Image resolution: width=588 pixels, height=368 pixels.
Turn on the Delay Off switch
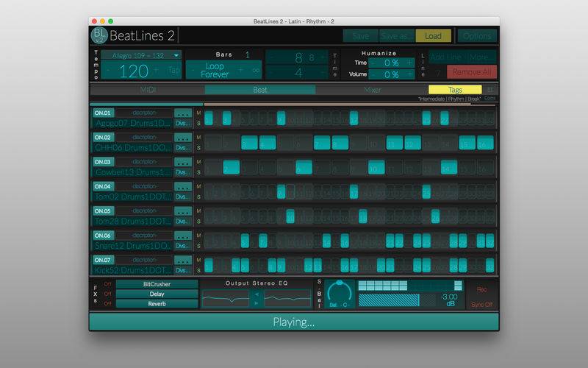pyautogui.click(x=107, y=294)
